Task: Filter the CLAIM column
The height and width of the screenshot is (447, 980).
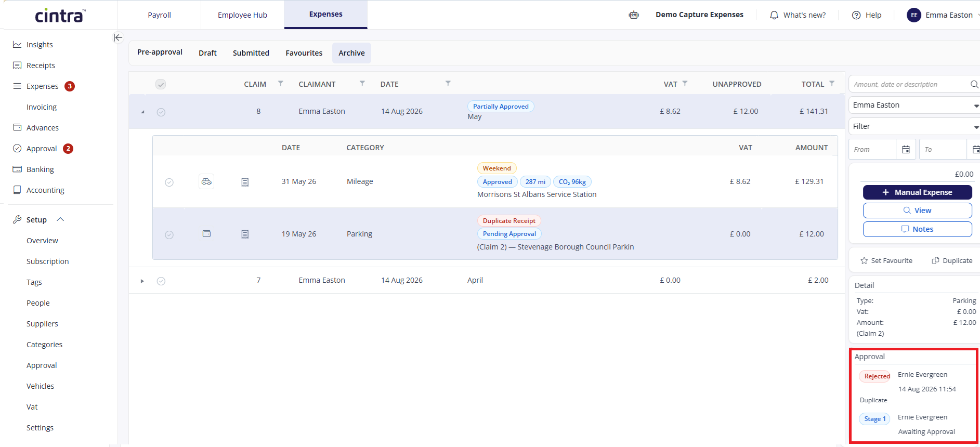Action: (281, 83)
